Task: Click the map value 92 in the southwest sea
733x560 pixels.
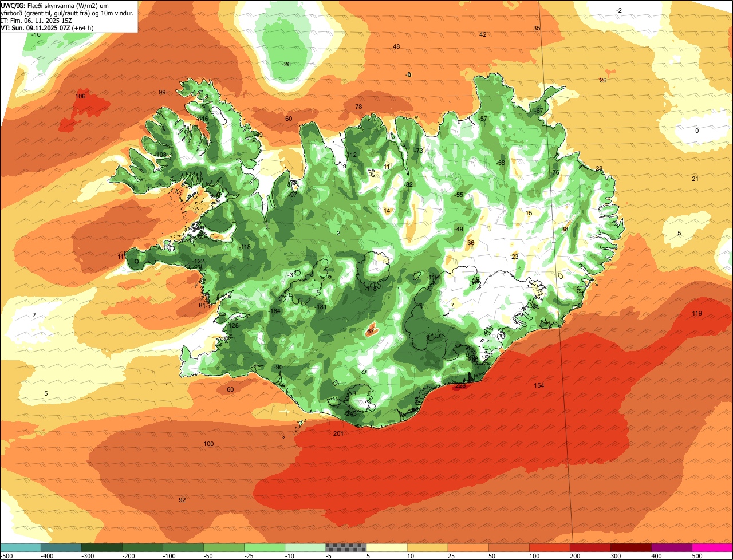Action: click(182, 500)
